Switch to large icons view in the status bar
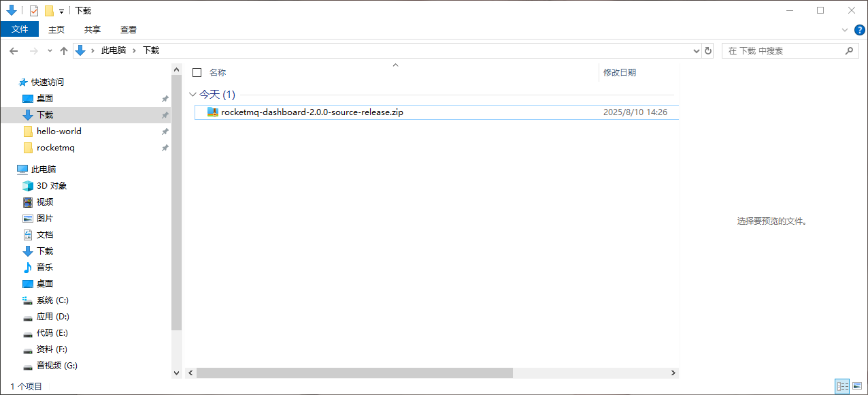Image resolution: width=868 pixels, height=395 pixels. tap(857, 386)
